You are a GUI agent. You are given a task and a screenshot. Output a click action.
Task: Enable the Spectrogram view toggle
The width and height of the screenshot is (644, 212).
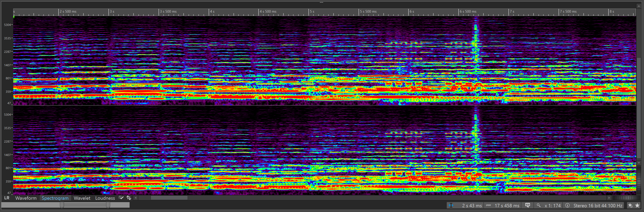click(55, 198)
